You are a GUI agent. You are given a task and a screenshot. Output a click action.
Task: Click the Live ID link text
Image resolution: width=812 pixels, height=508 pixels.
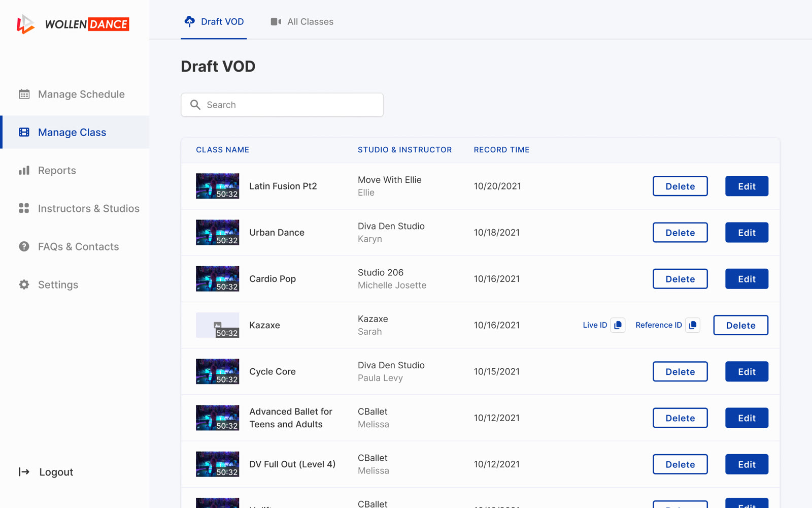coord(595,325)
